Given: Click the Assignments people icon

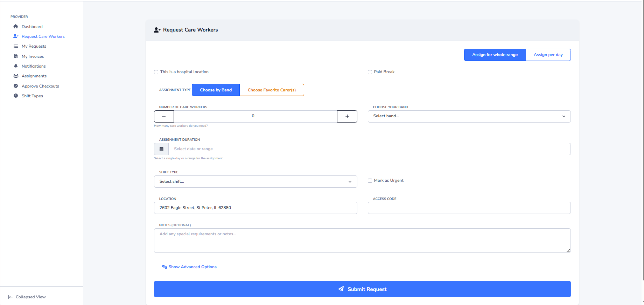Looking at the screenshot, I should [16, 76].
